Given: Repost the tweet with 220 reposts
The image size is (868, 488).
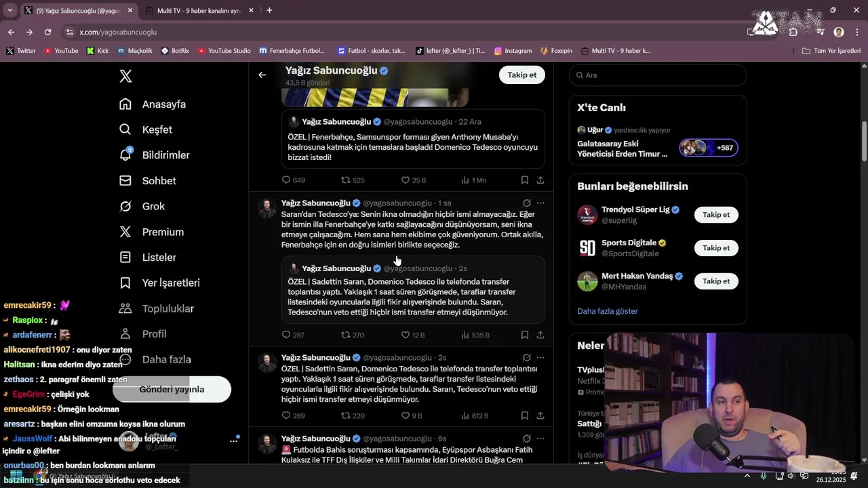Looking at the screenshot, I should coord(353,415).
